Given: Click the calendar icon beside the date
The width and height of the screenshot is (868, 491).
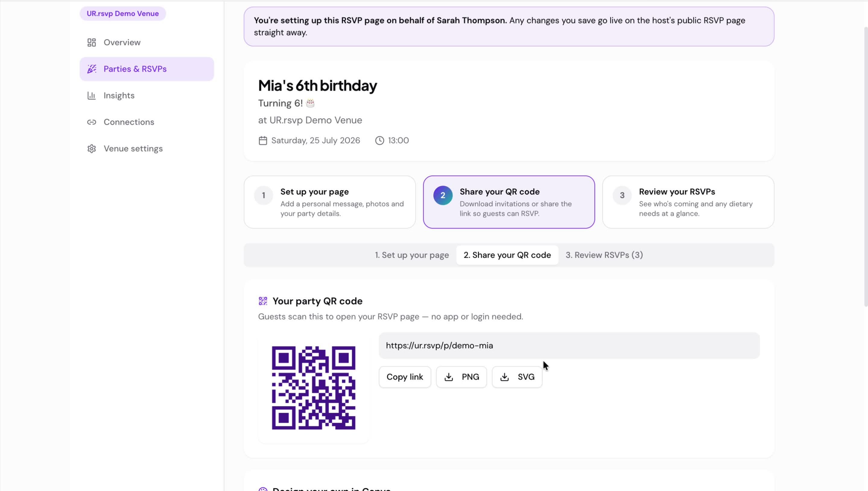Looking at the screenshot, I should click(x=263, y=140).
